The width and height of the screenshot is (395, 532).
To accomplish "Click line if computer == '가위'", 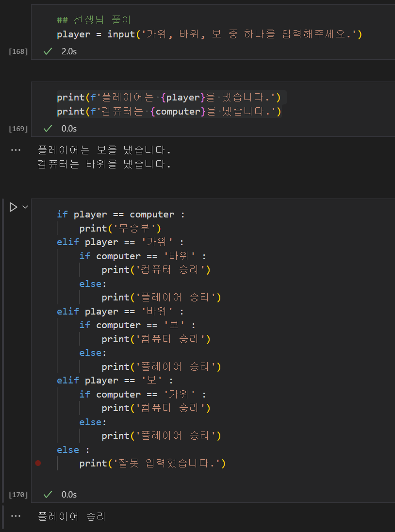I will point(143,394).
